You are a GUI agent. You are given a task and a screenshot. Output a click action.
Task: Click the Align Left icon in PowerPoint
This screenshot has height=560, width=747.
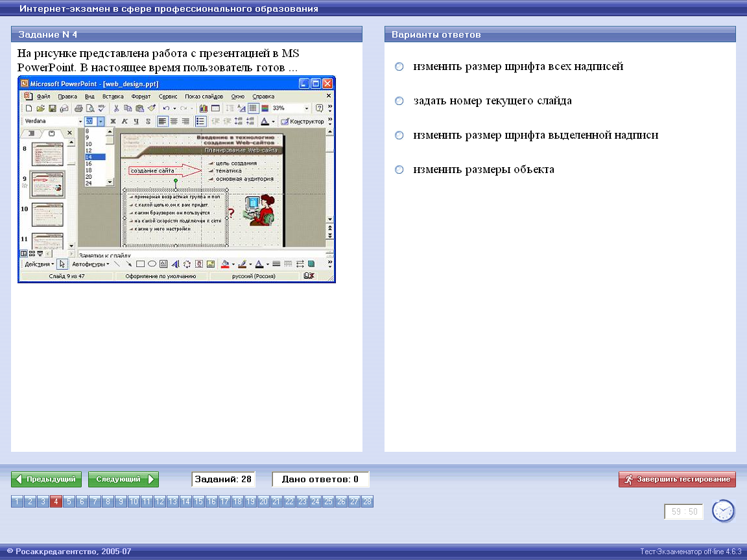[x=163, y=121]
